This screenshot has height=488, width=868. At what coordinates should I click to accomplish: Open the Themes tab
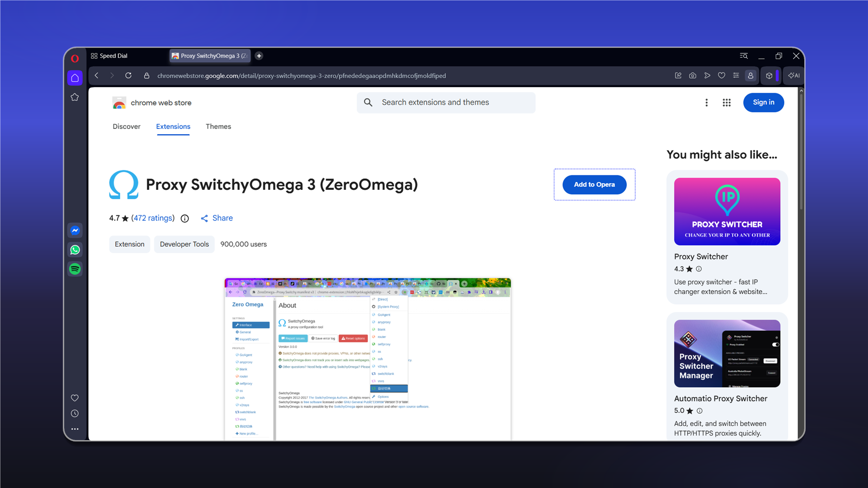pos(218,127)
